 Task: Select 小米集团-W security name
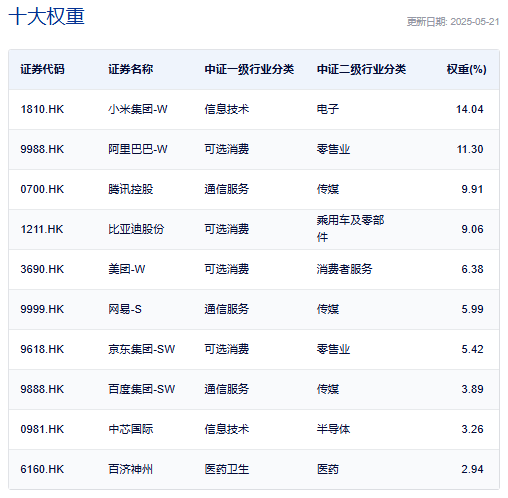(x=138, y=109)
